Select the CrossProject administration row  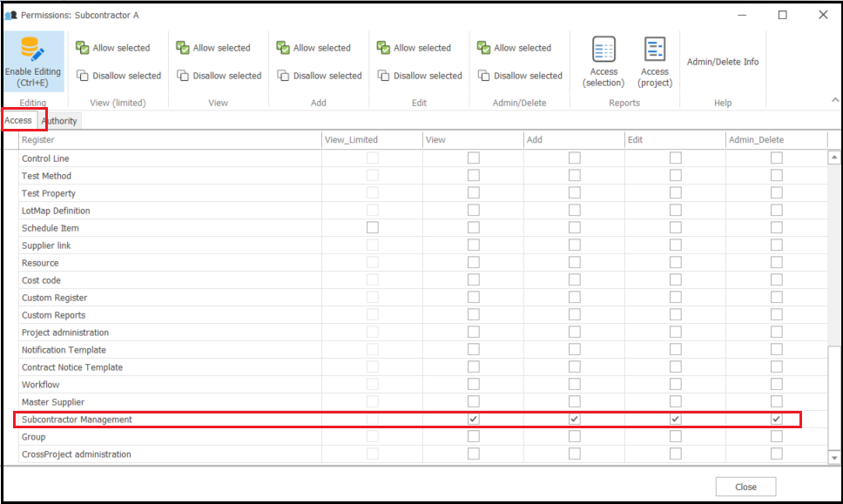click(422, 454)
